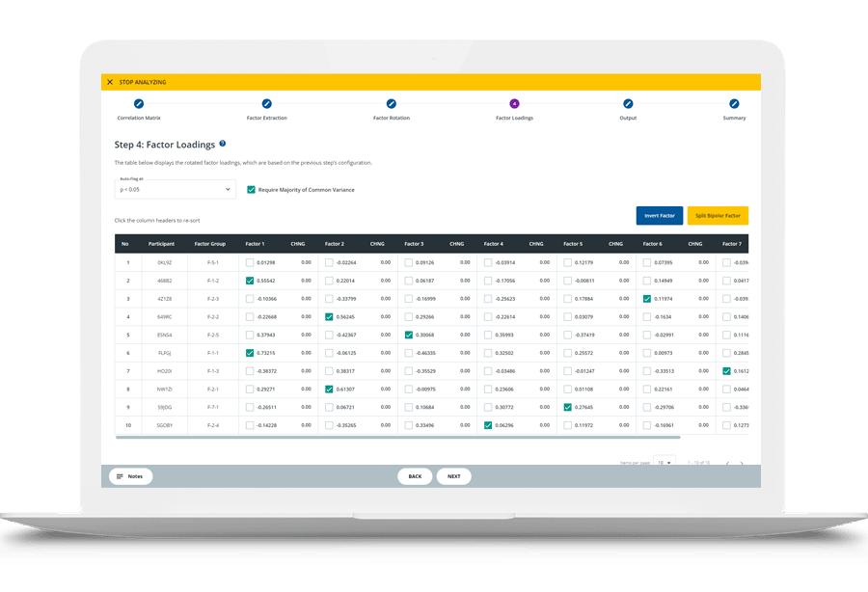868x592 pixels.
Task: Select the Factor Extraction step icon
Action: (265, 103)
